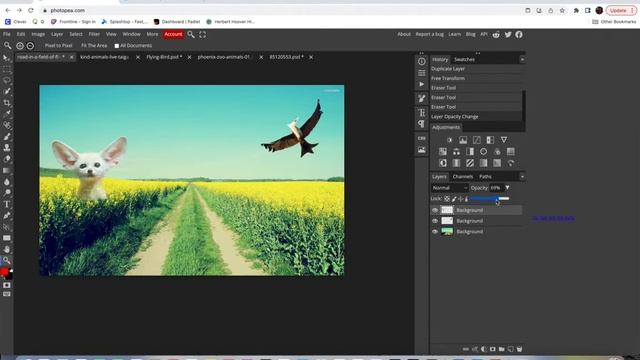The width and height of the screenshot is (640, 360).
Task: Open the CSS panel icon
Action: point(421,138)
